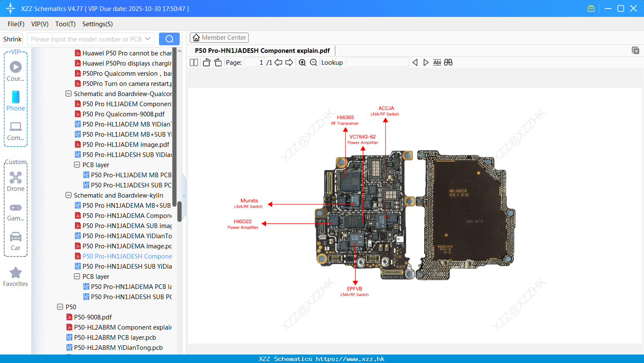
Task: Open P50 Pro-HN1JADEMA image.pdf
Action: (123, 246)
